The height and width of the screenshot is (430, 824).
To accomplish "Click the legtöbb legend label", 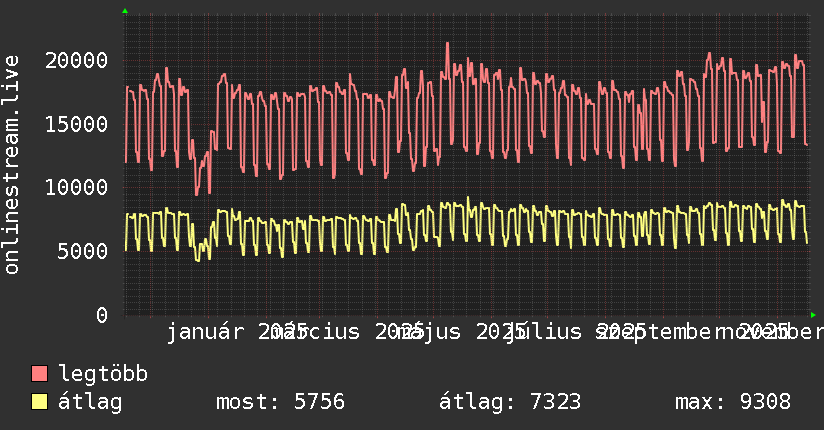I will 103,374.
